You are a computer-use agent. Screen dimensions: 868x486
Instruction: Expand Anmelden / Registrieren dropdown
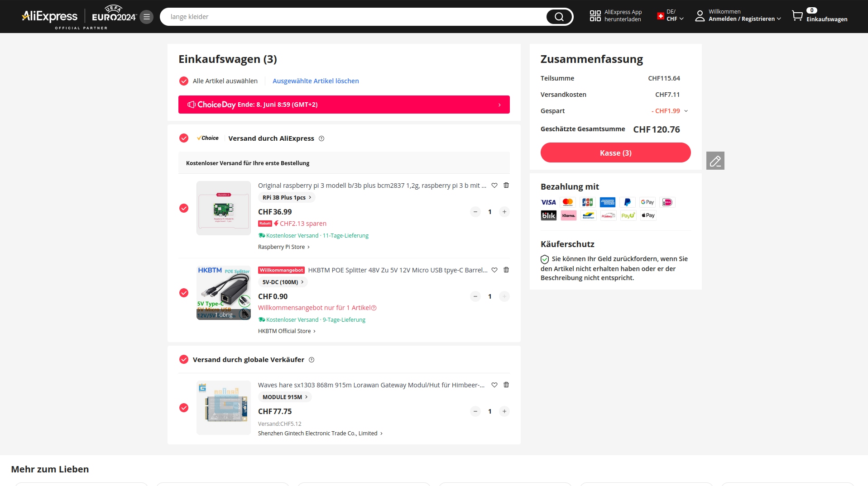(x=745, y=19)
